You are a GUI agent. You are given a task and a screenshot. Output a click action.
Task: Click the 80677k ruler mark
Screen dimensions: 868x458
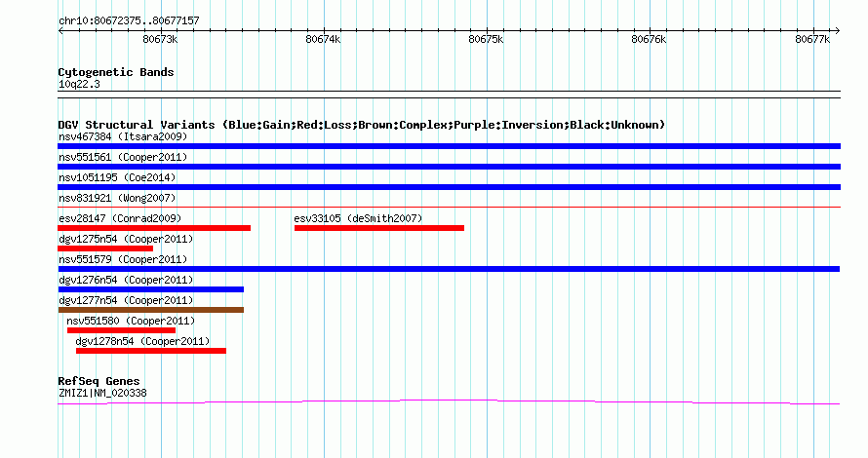[x=812, y=39]
